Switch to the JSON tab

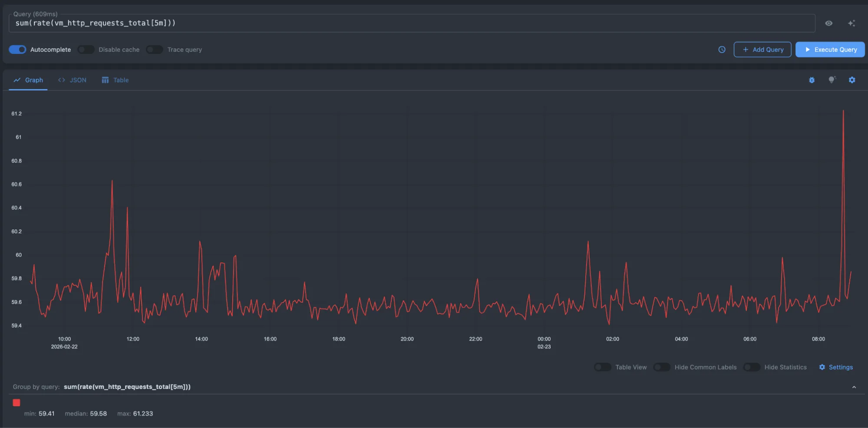click(73, 80)
